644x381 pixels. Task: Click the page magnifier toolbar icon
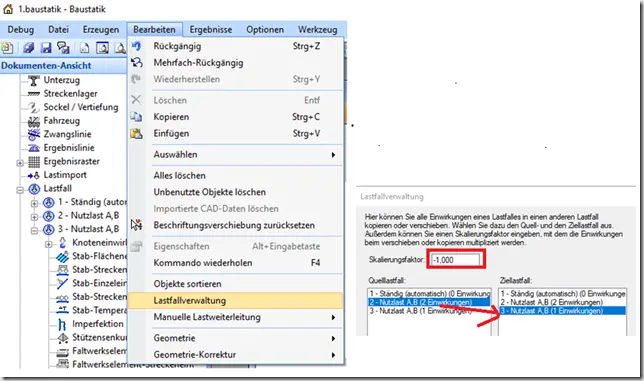click(120, 48)
